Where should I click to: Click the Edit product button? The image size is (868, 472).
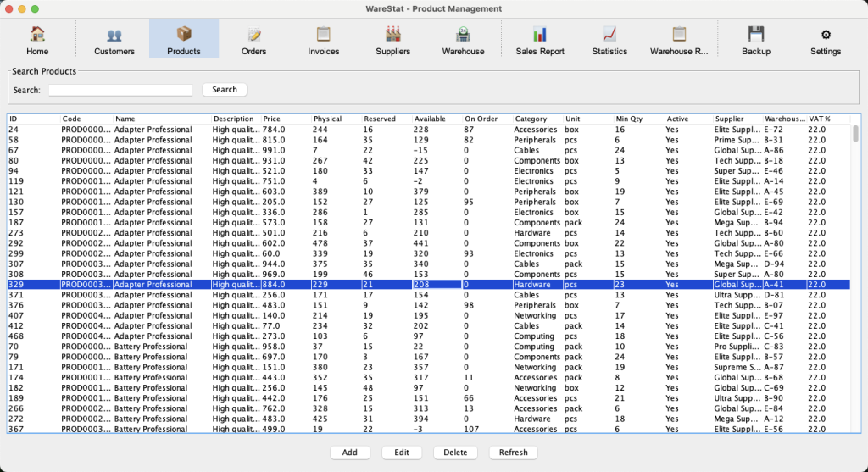click(402, 453)
